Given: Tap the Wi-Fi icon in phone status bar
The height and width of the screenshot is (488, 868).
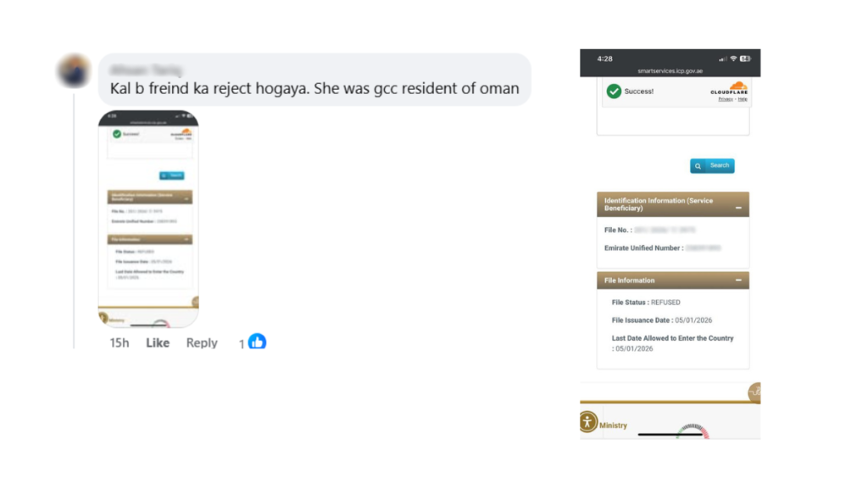Looking at the screenshot, I should click(733, 58).
